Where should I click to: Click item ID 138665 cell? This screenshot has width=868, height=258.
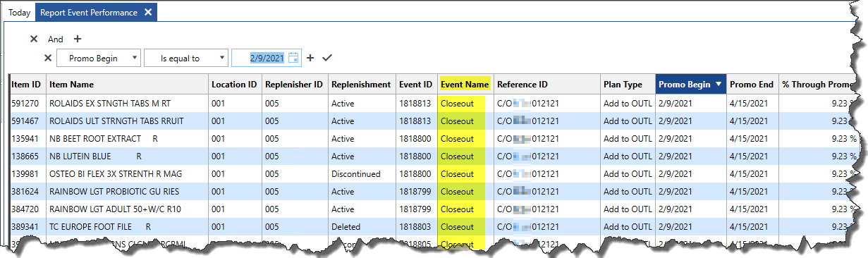click(27, 156)
